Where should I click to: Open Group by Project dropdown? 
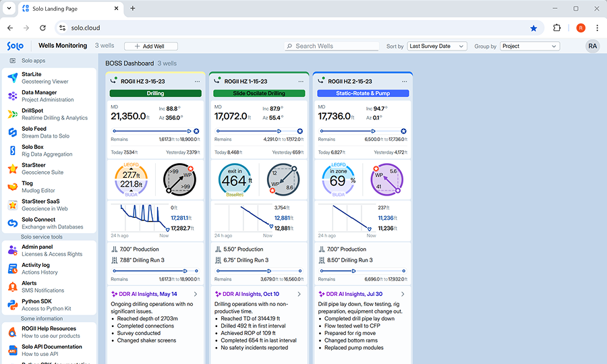point(530,46)
